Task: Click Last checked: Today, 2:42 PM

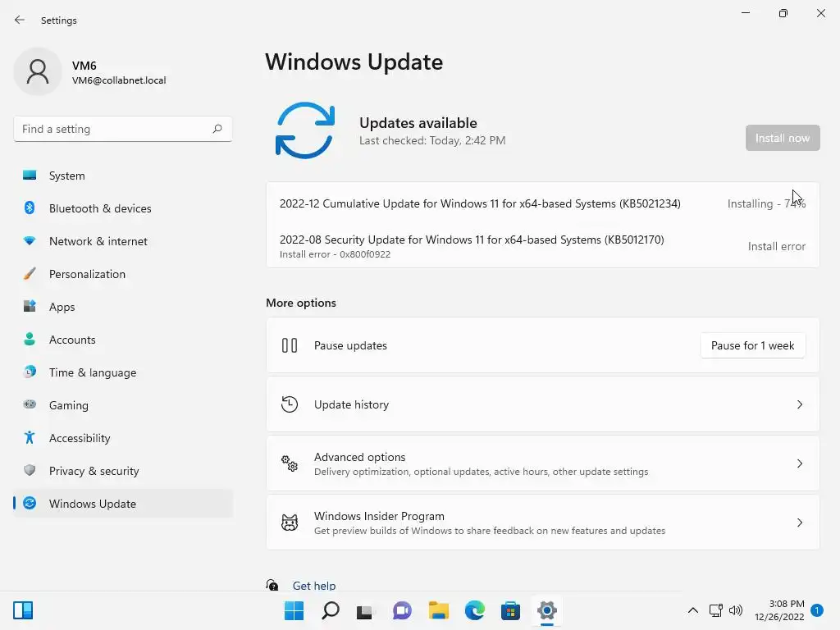Action: point(432,140)
